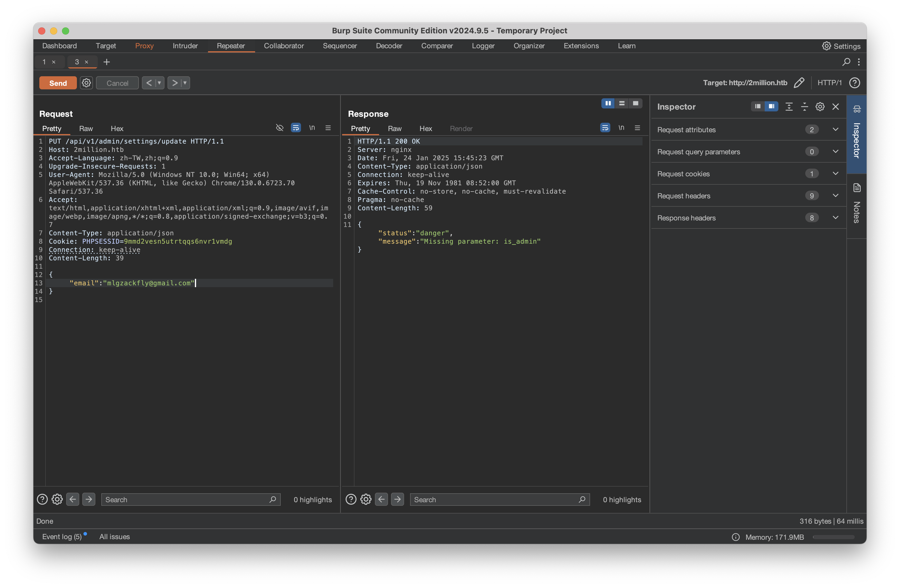Open request editor hamburger menu icon
900x588 pixels.
click(328, 128)
